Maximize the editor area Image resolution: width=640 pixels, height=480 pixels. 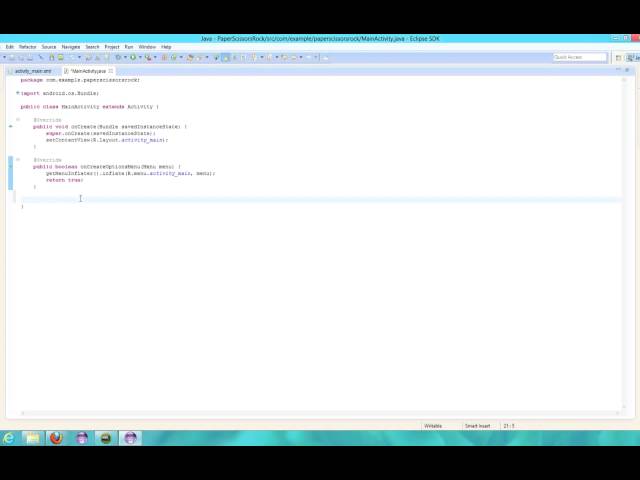627,70
